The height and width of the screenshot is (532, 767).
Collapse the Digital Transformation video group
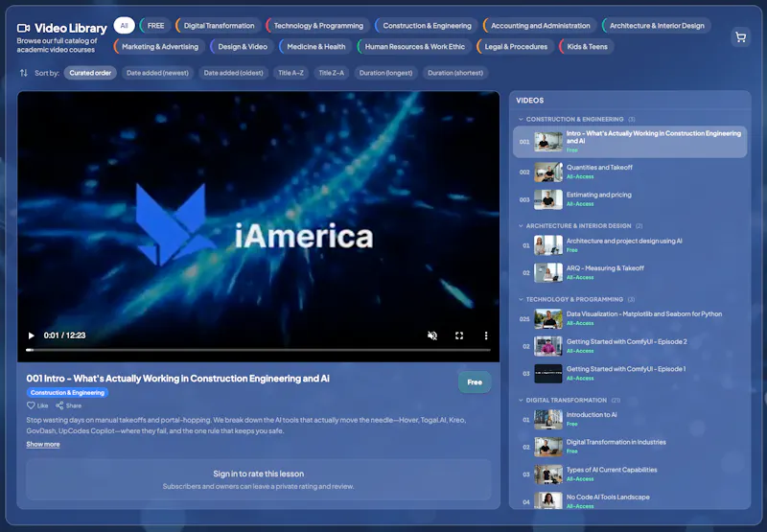point(521,400)
